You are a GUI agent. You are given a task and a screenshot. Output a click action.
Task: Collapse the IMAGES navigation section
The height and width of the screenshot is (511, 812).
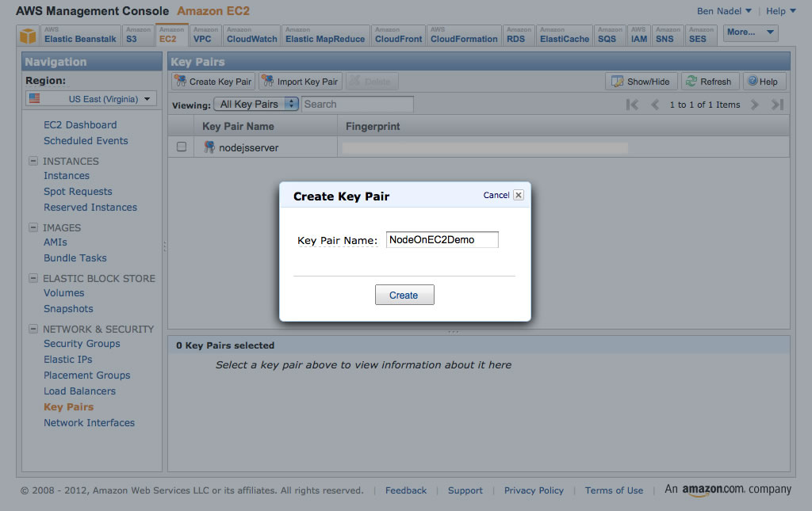[x=33, y=227]
